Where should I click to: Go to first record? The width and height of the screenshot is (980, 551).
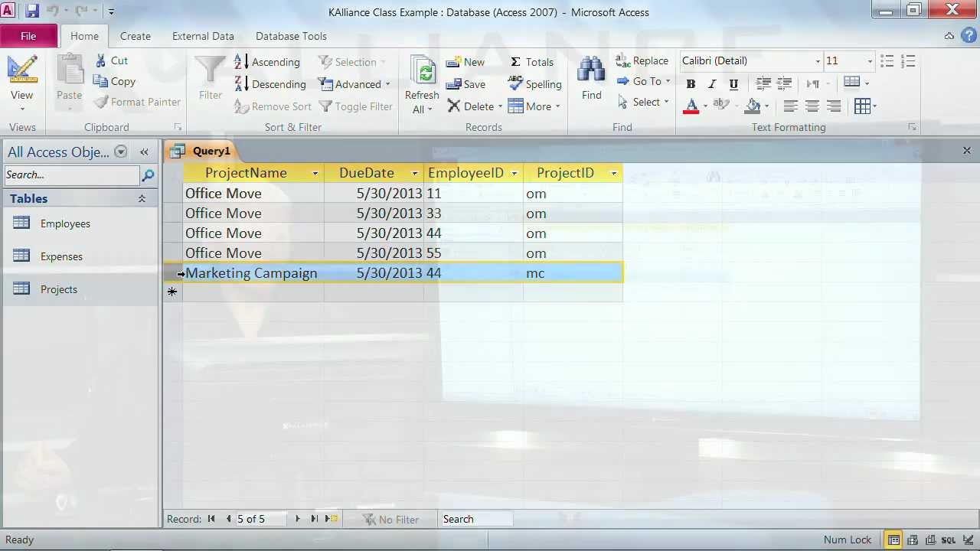click(x=211, y=519)
